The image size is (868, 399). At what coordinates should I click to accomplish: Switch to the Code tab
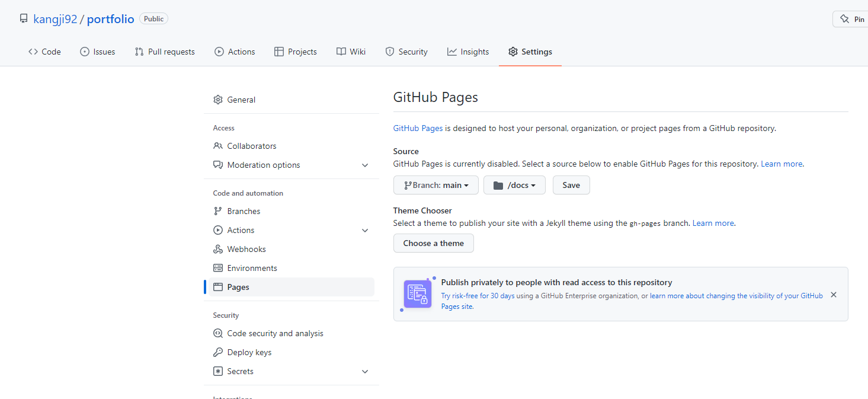[44, 52]
